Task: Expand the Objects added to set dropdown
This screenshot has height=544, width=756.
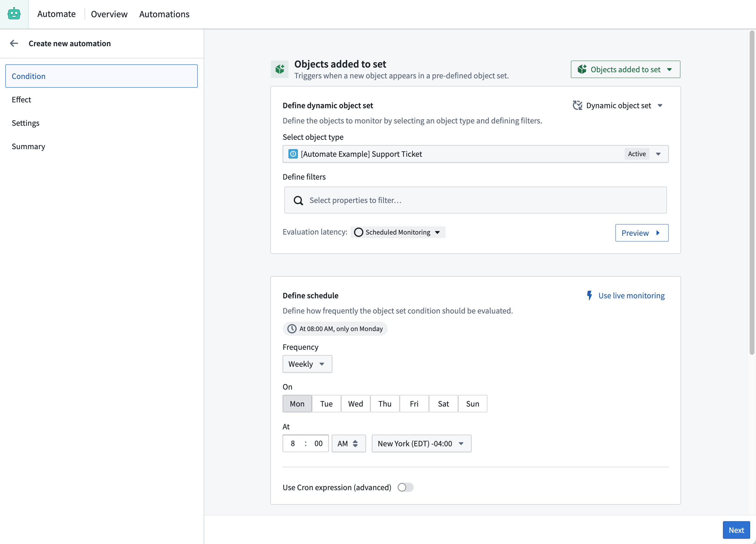Action: pos(670,69)
